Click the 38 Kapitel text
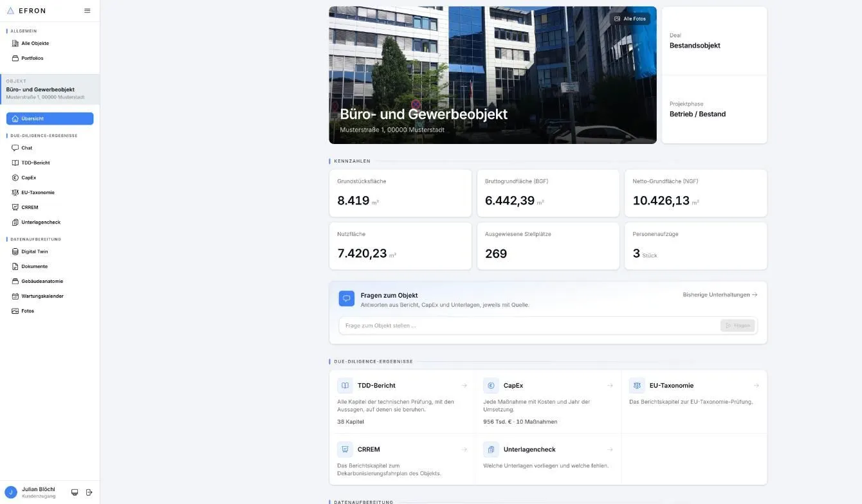This screenshot has width=862, height=504. pyautogui.click(x=351, y=422)
